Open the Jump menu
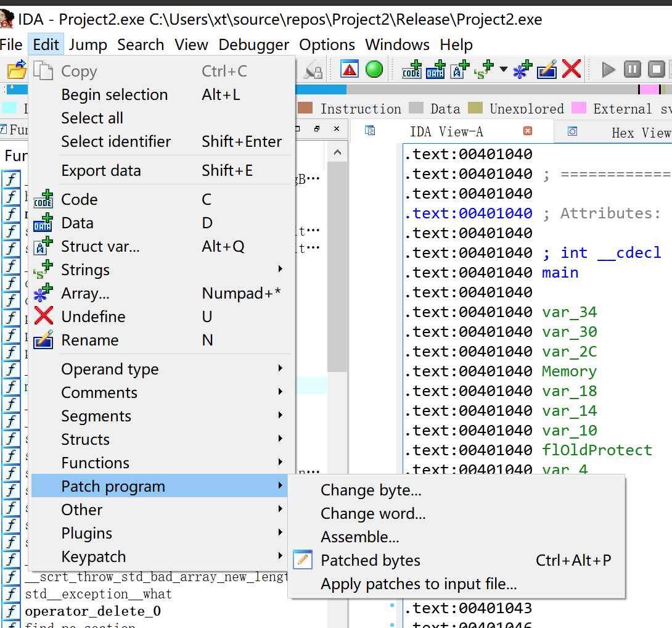Image resolution: width=672 pixels, height=628 pixels. tap(88, 44)
